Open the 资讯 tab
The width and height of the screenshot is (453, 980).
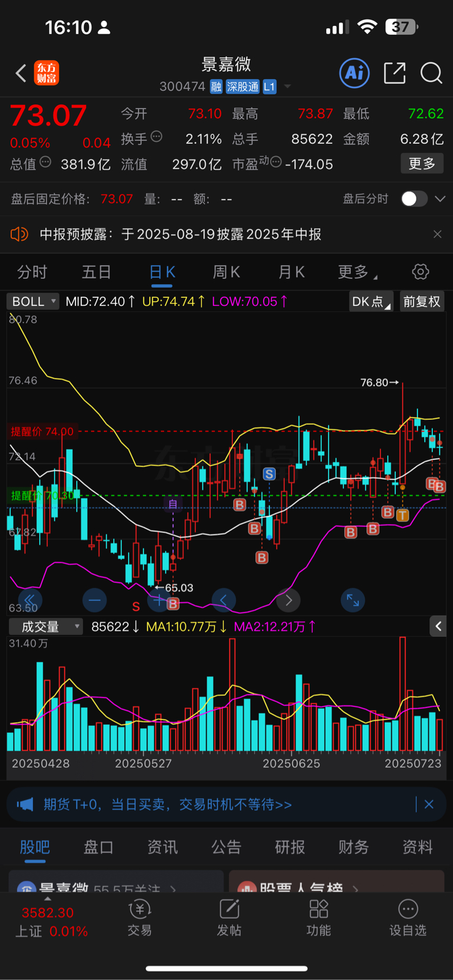coord(162,847)
